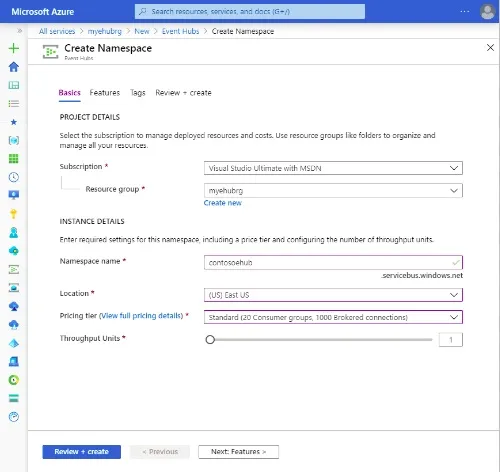
Task: Open the cloud-with-down-arrow icon in the sidebar
Action: point(14,325)
